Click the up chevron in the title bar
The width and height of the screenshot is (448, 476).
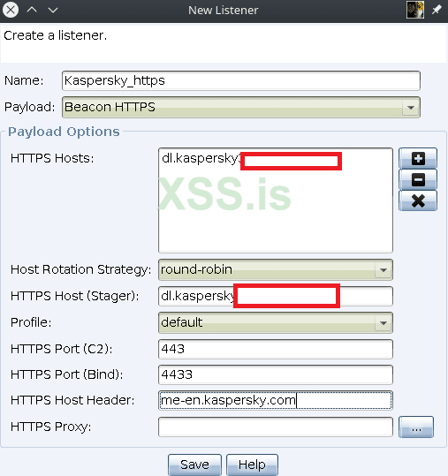click(x=32, y=10)
